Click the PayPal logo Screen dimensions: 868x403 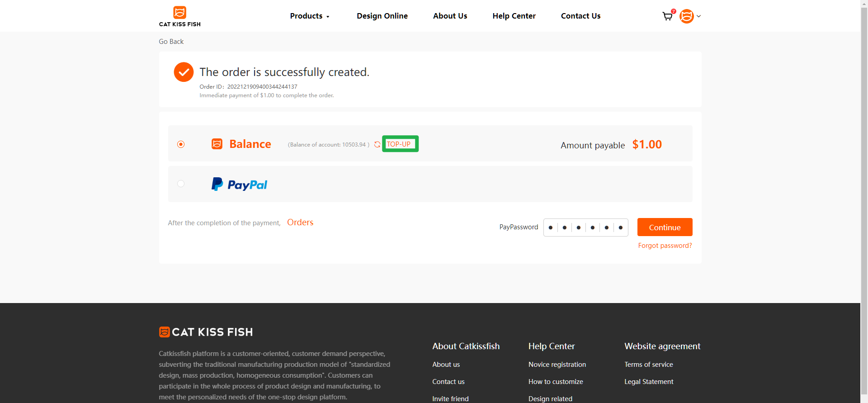pos(239,184)
